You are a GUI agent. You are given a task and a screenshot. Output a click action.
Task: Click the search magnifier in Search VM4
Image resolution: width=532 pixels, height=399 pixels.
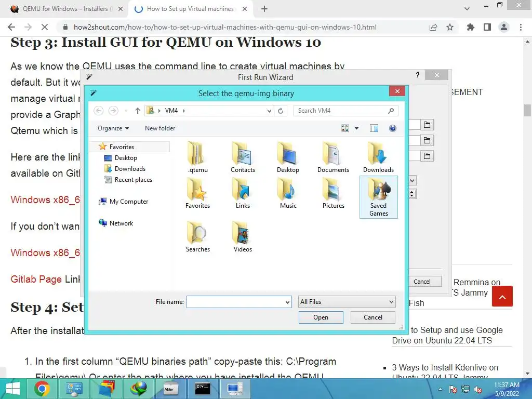pos(391,111)
